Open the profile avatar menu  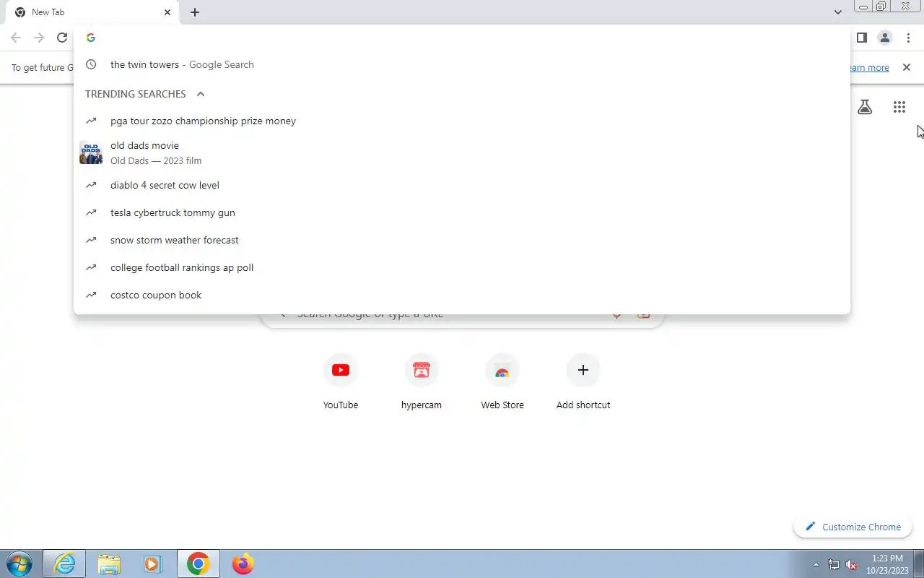[884, 38]
